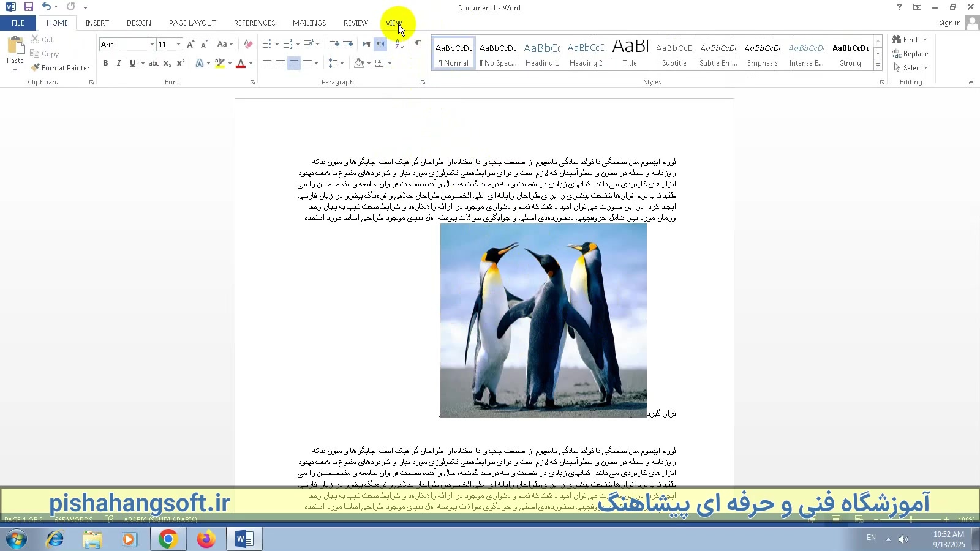
Task: Apply the Strikethrough formatting icon
Action: (154, 63)
